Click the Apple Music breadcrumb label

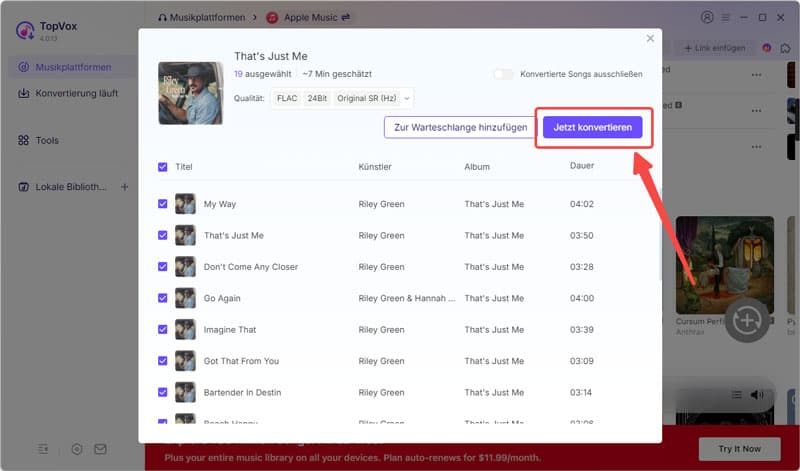pyautogui.click(x=311, y=17)
